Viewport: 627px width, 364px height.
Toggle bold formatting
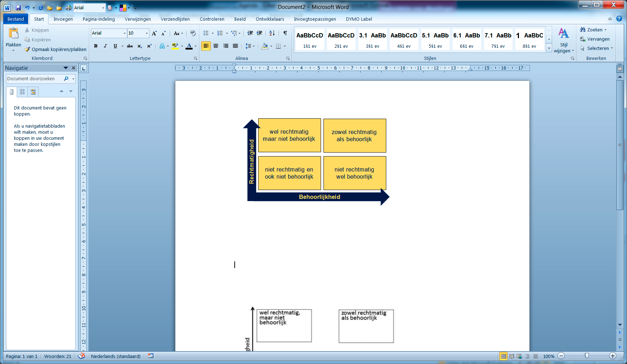point(96,46)
